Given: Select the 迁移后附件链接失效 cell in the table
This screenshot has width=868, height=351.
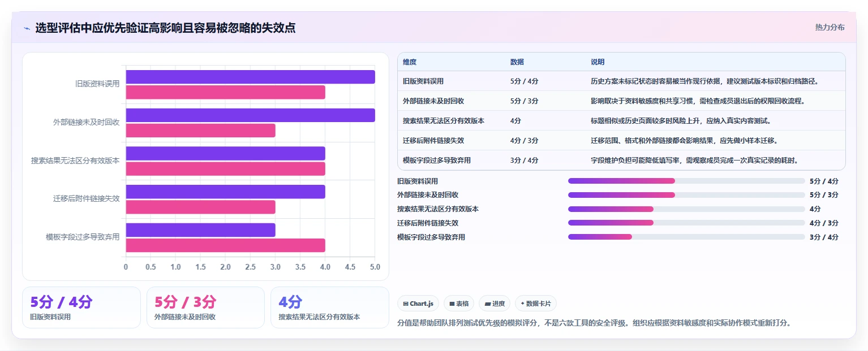Looking at the screenshot, I should (433, 141).
